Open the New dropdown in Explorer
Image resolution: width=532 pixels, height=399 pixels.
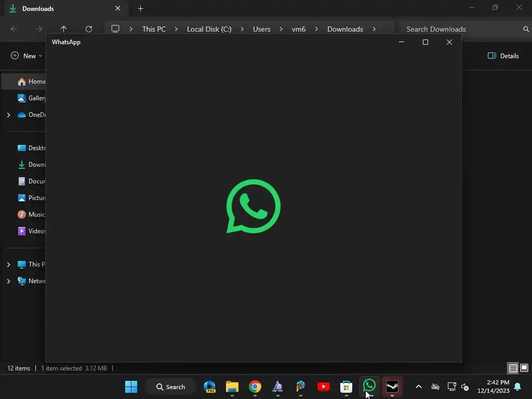[26, 56]
